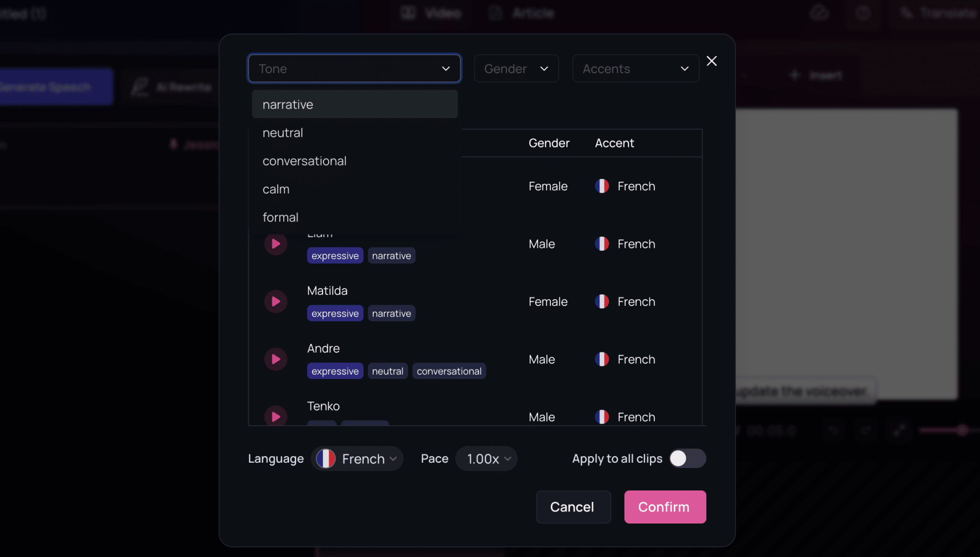
Task: Collapse the Tone dropdown field
Action: (x=354, y=69)
